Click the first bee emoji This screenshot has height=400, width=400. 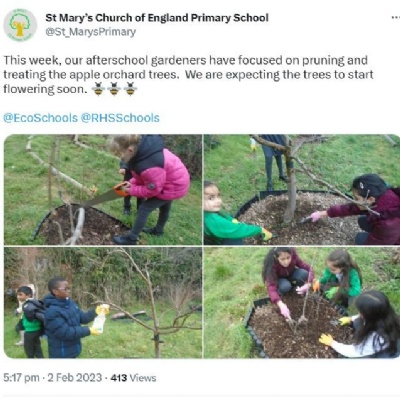[98, 89]
